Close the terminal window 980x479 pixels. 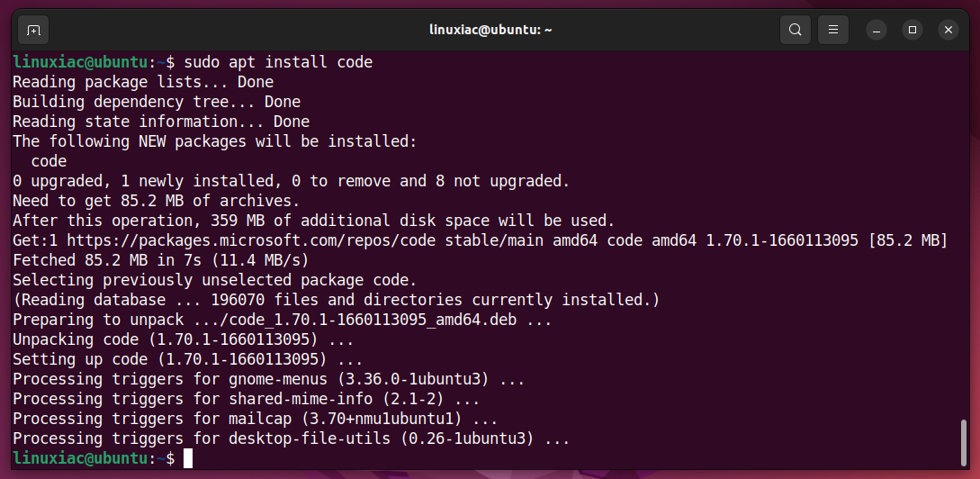click(949, 30)
